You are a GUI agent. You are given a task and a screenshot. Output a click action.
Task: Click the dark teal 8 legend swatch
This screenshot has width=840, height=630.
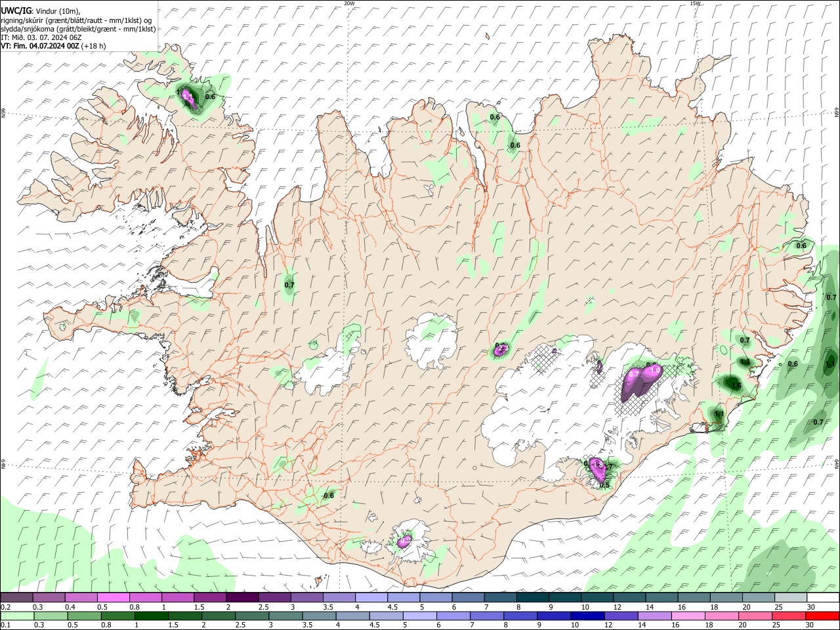pyautogui.click(x=532, y=598)
